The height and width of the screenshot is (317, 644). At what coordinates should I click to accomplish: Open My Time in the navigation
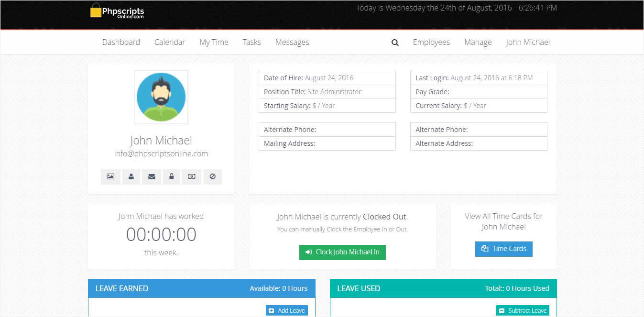tap(214, 42)
